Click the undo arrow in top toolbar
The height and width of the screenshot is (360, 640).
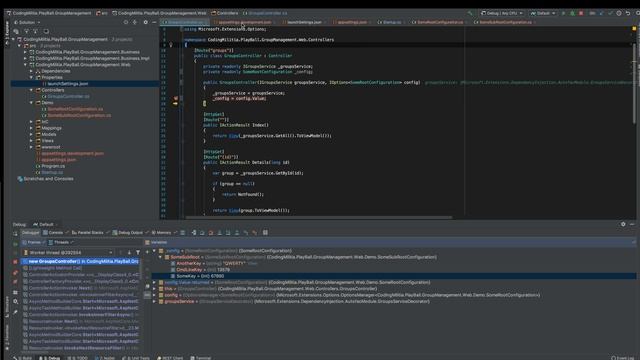(x=628, y=13)
